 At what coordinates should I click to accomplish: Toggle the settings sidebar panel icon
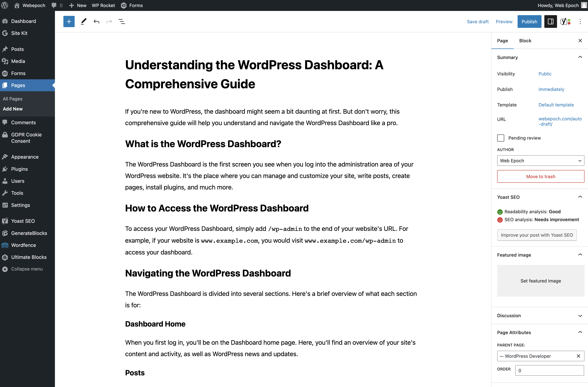coord(551,21)
